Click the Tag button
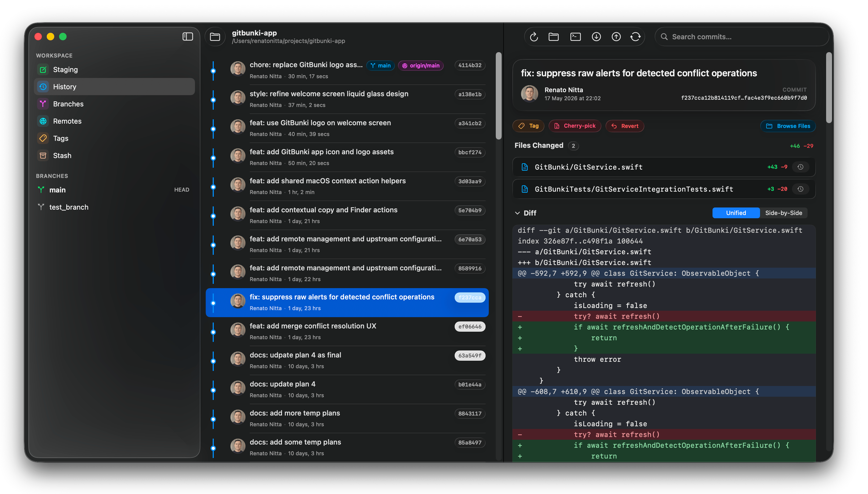This screenshot has width=868, height=494. 528,126
